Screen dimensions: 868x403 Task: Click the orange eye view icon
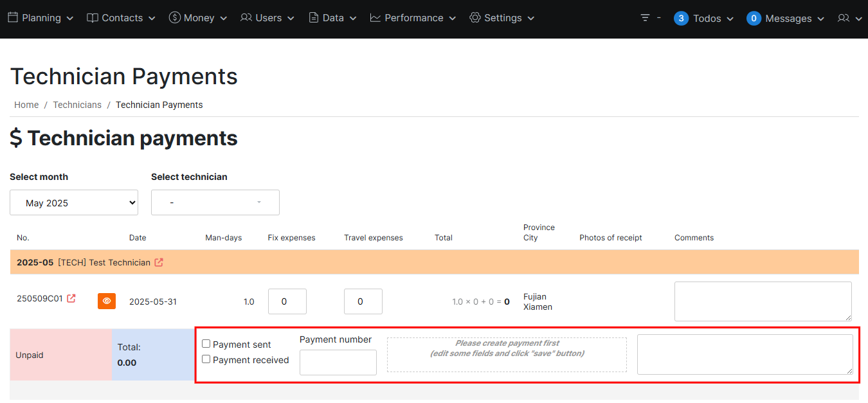tap(107, 301)
